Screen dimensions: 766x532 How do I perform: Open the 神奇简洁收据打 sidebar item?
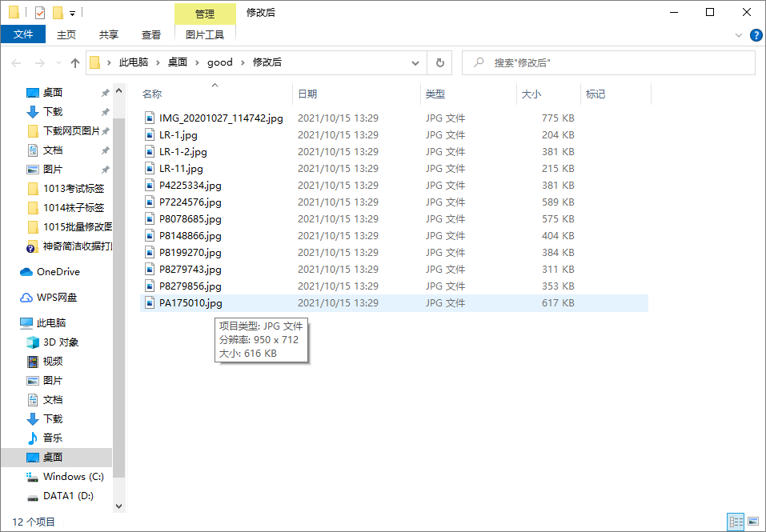click(78, 246)
